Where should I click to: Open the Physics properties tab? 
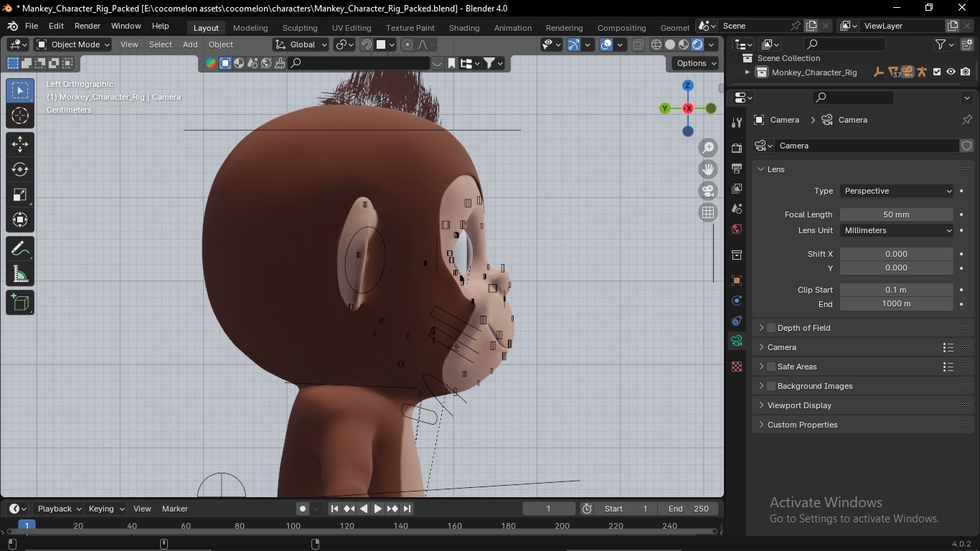[x=737, y=301]
